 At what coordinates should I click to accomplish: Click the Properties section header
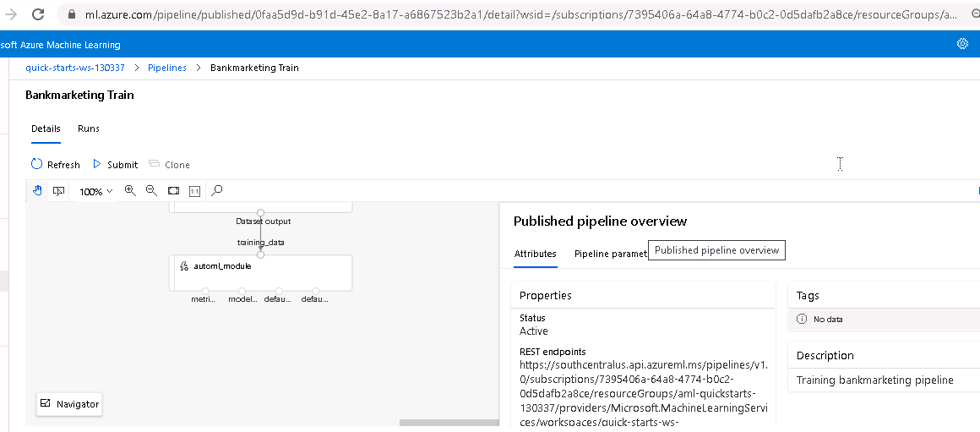545,295
